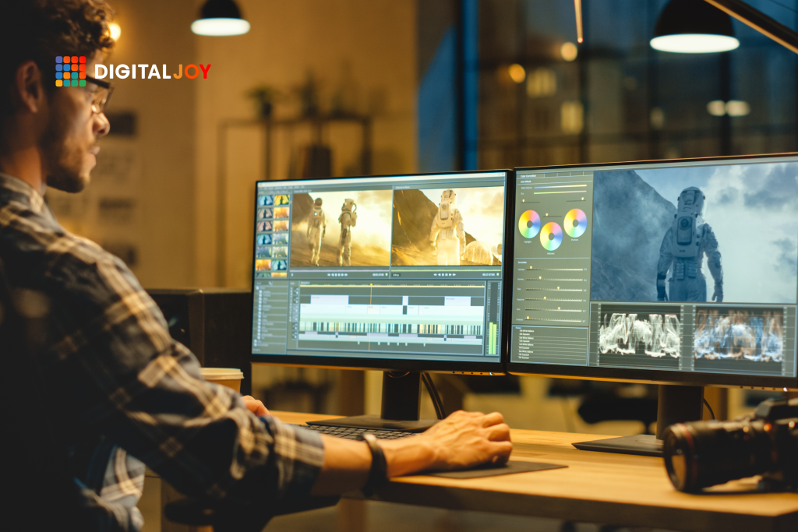798x532 pixels.
Task: Click the timeline playhead marker
Action: point(371,287)
